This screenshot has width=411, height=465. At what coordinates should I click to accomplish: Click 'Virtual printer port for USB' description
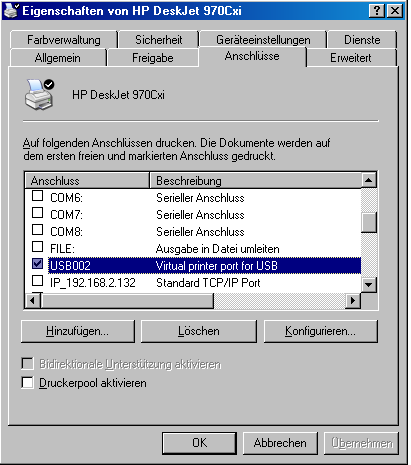coord(217,266)
